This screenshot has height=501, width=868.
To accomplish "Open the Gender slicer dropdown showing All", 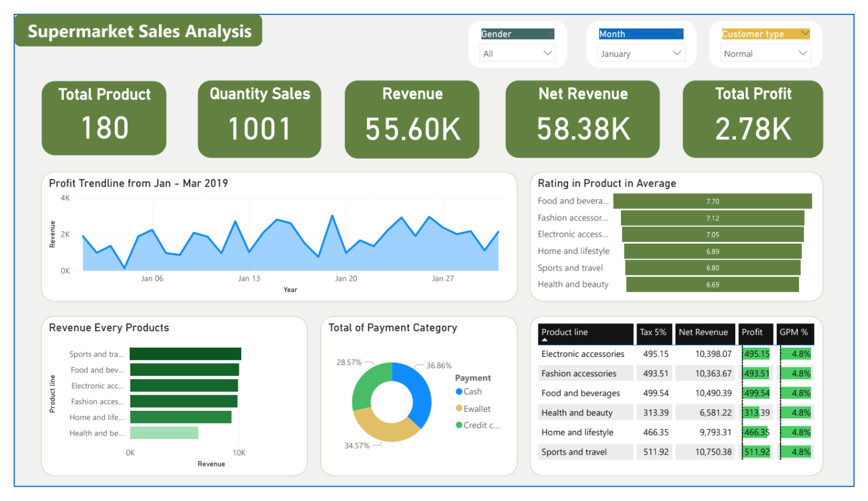I will coord(517,53).
